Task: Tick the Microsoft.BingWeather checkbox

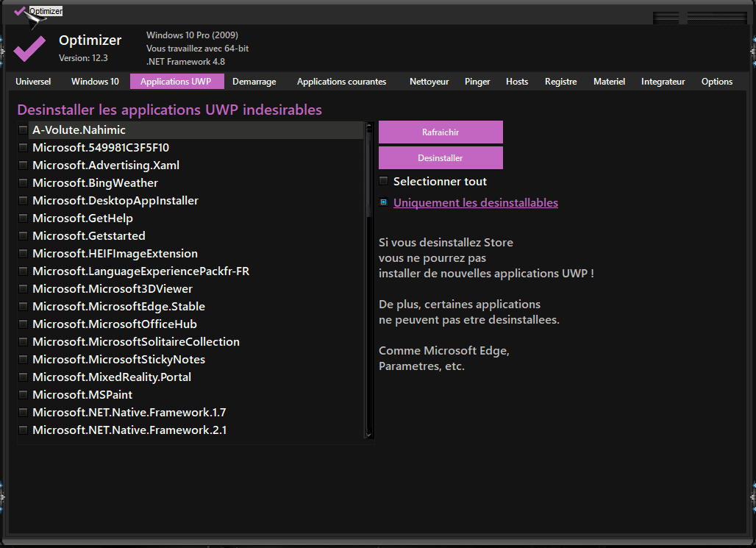Action: click(x=23, y=183)
